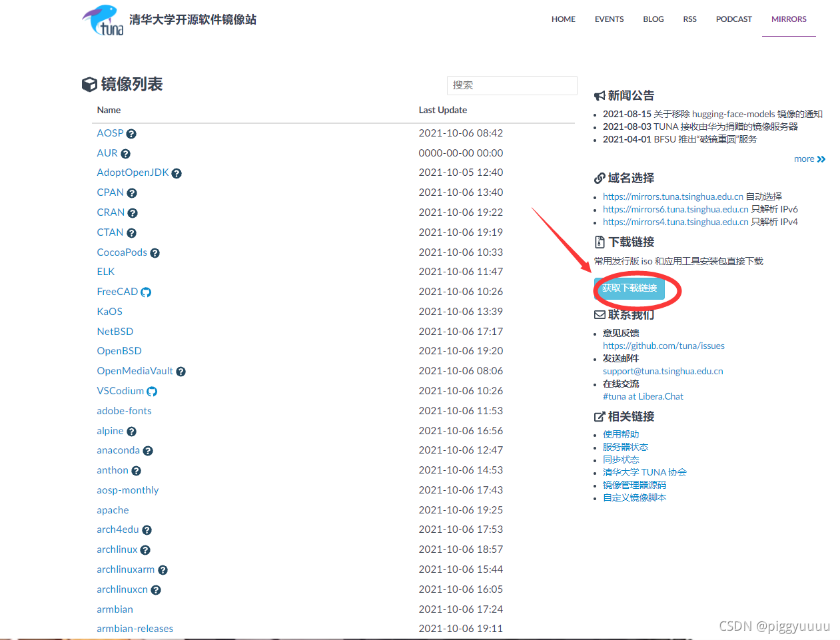Open the help icon beside archlinuxcn
This screenshot has height=640, width=840.
[x=156, y=590]
